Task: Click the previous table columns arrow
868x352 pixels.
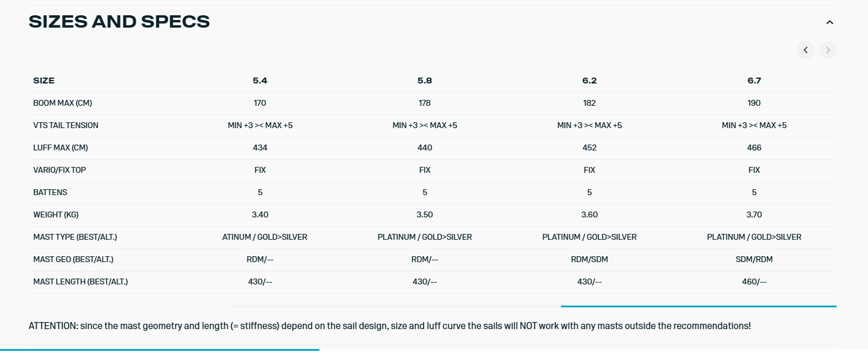Action: (x=806, y=50)
